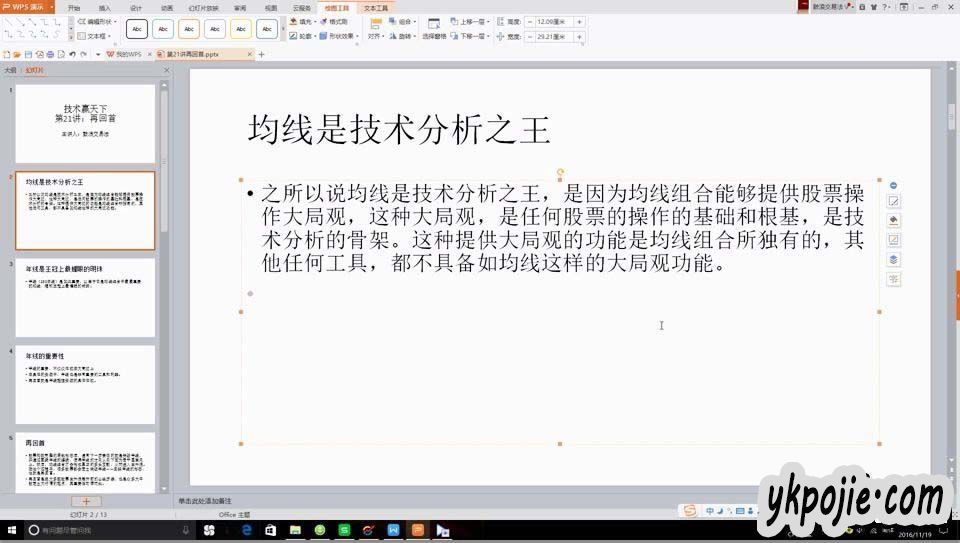Click the 填充 (Fill) bucket icon
Image resolution: width=960 pixels, height=543 pixels.
click(293, 21)
